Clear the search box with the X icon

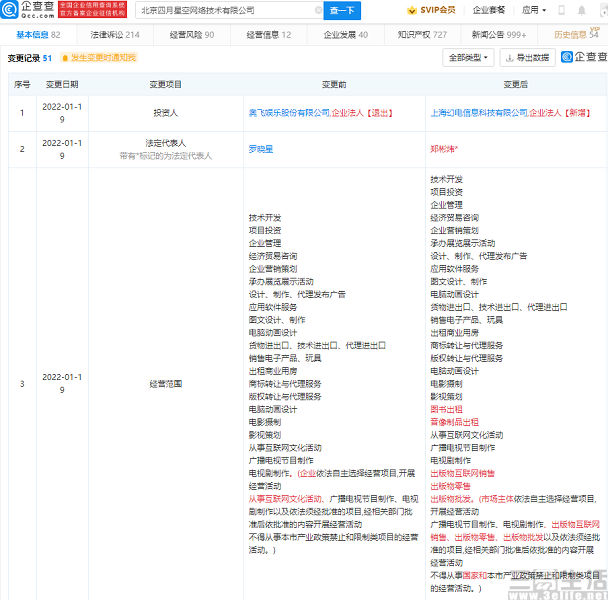coord(318,10)
